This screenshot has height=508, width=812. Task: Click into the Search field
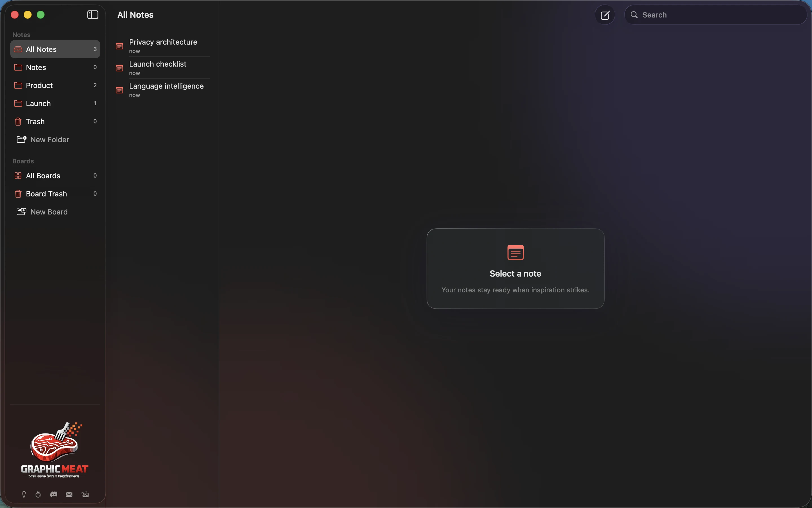click(x=715, y=15)
